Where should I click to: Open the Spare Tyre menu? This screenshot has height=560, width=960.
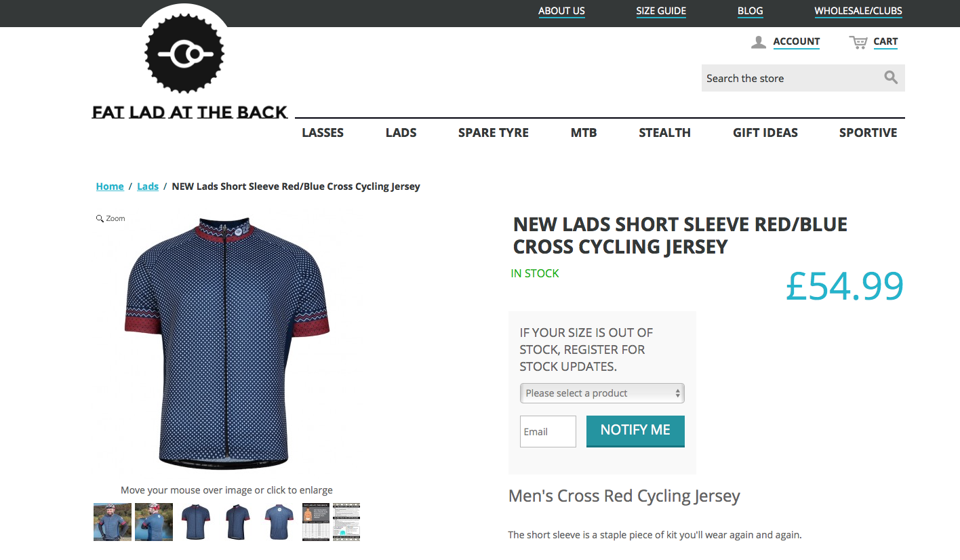click(493, 133)
